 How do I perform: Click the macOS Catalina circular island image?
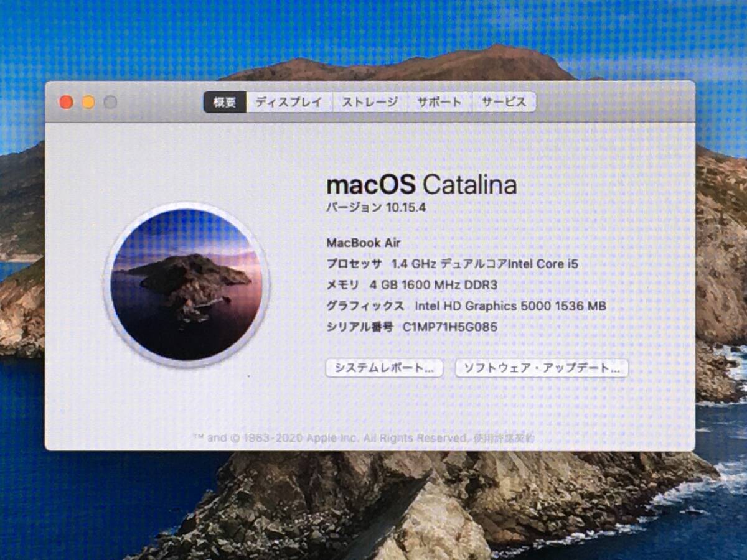tap(187, 284)
